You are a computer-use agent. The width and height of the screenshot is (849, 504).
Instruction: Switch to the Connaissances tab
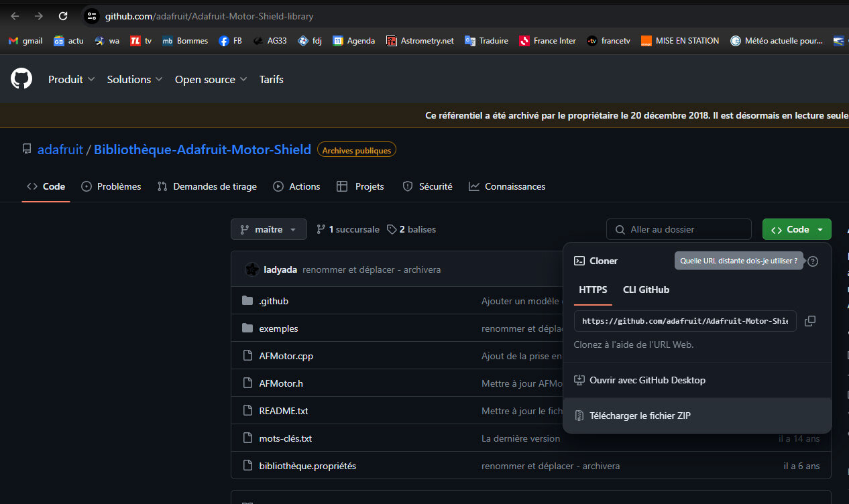[x=507, y=186]
